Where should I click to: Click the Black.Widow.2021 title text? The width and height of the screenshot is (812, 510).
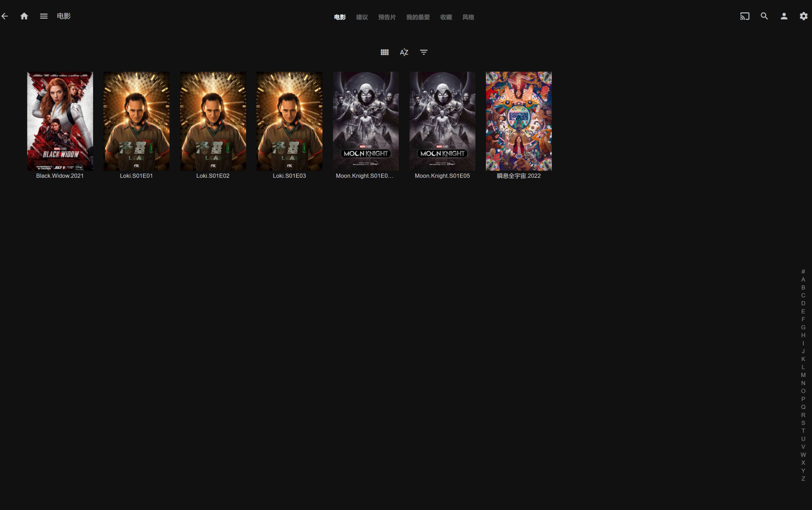point(60,176)
